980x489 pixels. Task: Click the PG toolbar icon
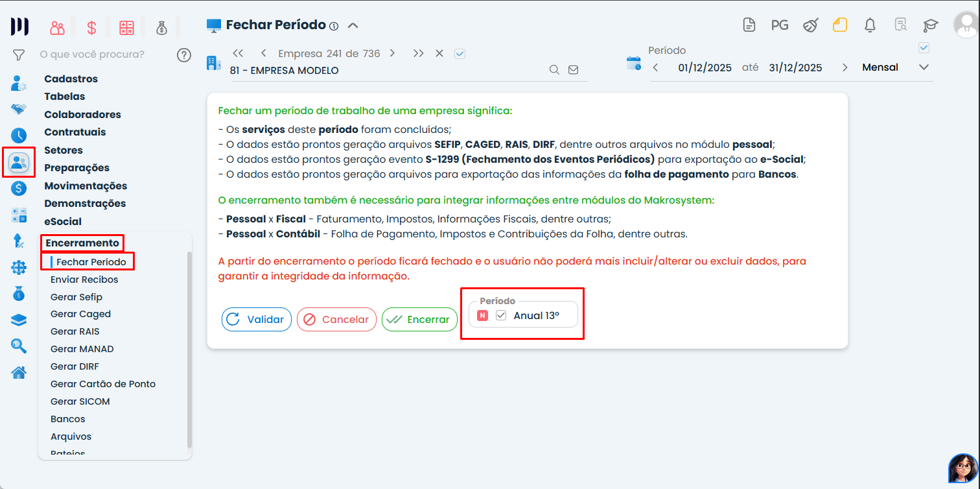click(780, 25)
